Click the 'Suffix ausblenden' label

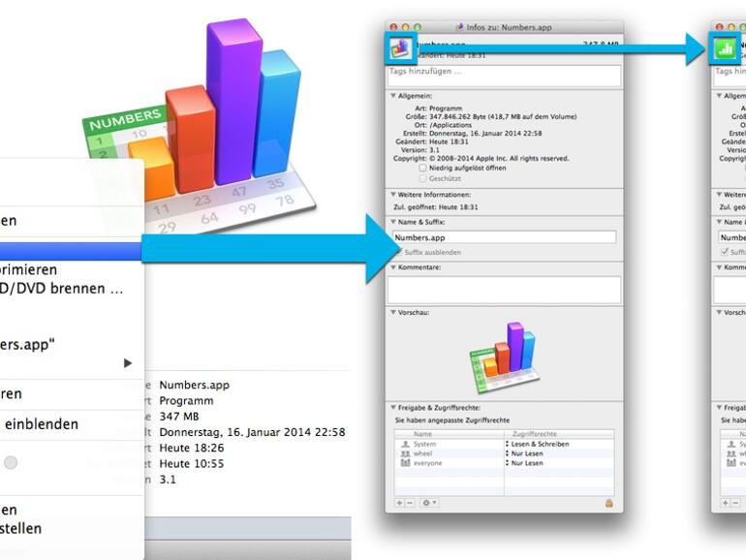pos(432,252)
